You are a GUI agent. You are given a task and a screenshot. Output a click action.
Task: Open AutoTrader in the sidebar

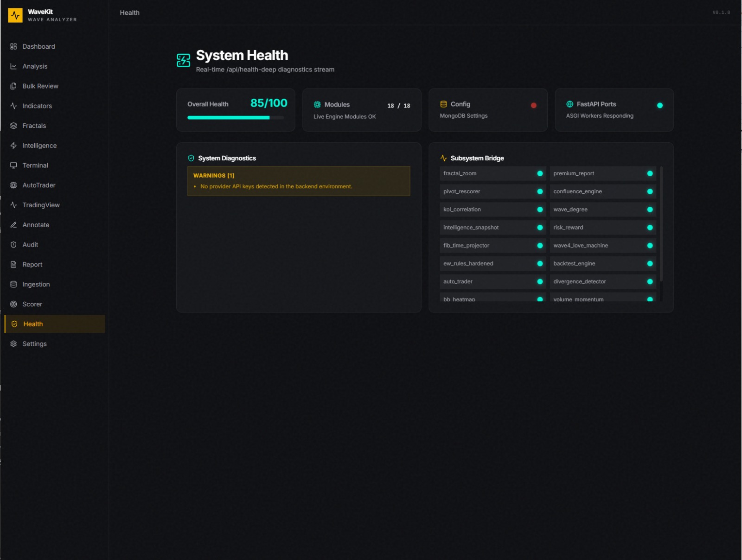pos(55,185)
